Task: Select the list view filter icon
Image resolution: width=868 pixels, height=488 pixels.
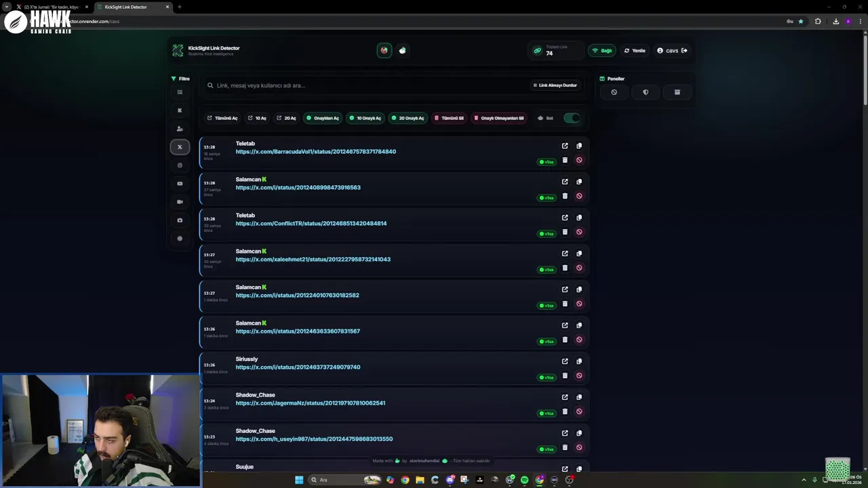Action: (x=180, y=92)
